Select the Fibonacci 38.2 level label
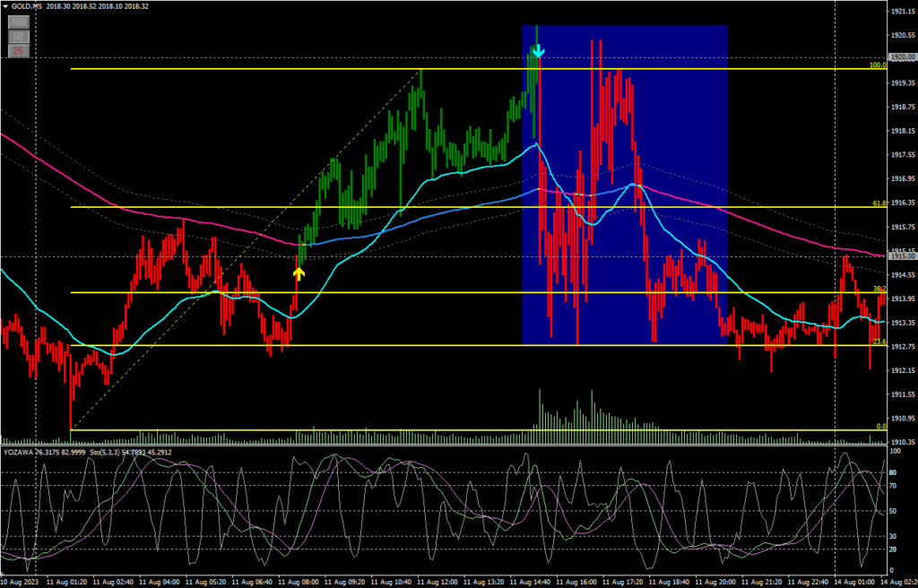Viewport: 918px width, 588px height. [x=879, y=289]
